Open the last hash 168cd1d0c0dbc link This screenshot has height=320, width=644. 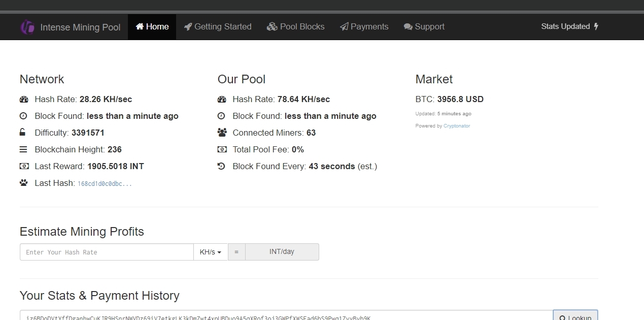(105, 183)
